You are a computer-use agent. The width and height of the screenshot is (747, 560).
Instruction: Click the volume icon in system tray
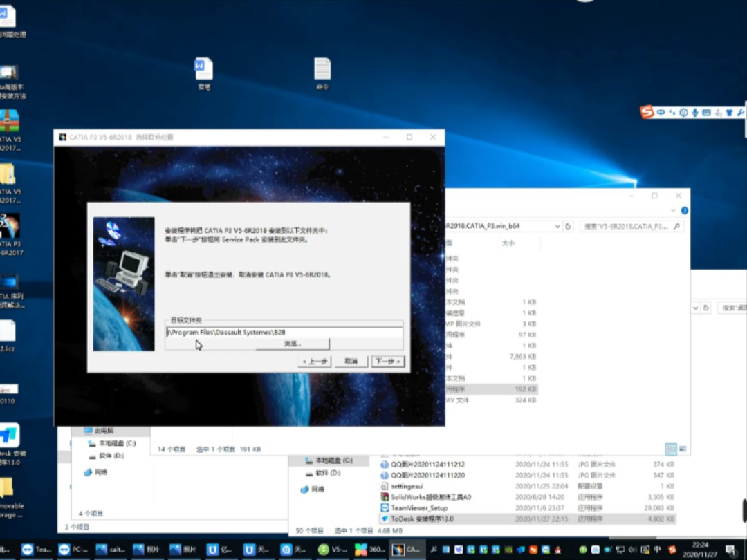click(x=633, y=550)
